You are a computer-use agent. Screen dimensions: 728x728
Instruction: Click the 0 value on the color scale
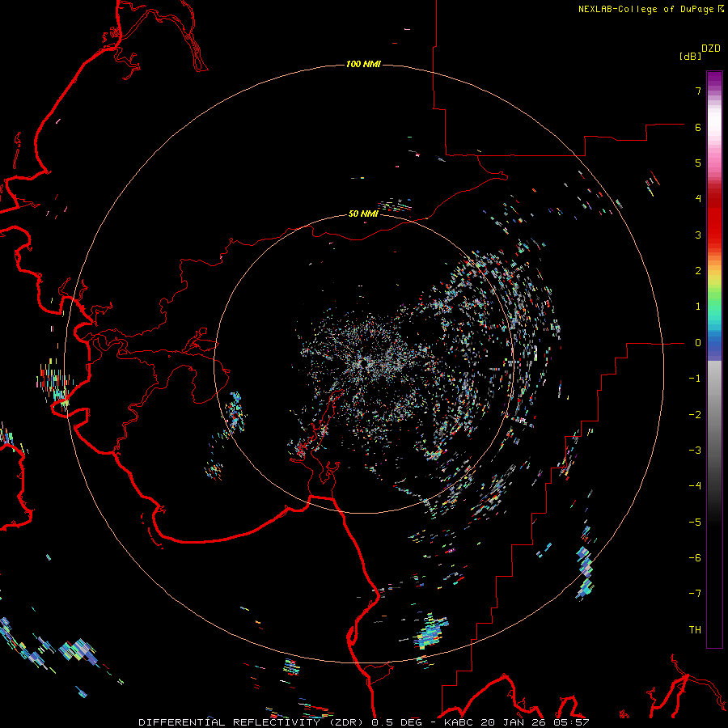click(698, 343)
